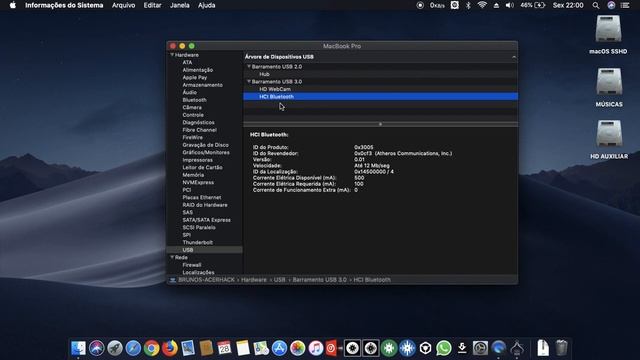Open Safari from the Dock
The image size is (640, 360).
coord(133,348)
